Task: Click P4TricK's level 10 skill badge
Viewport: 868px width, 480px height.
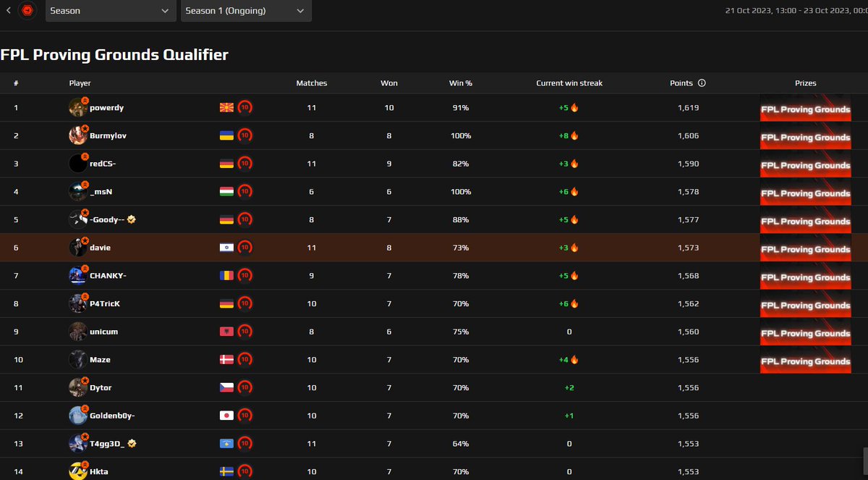Action: click(244, 304)
